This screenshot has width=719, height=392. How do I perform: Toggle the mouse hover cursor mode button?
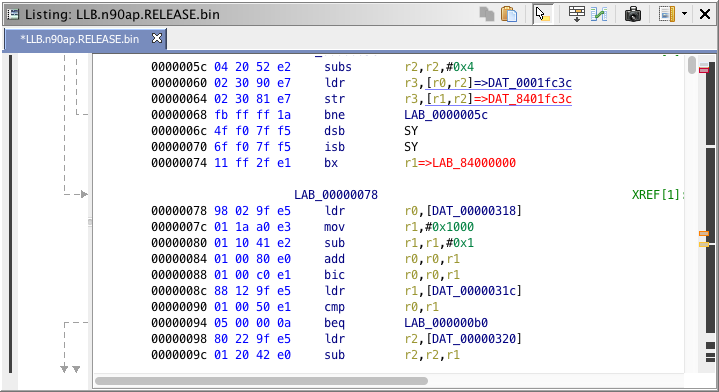tap(543, 14)
